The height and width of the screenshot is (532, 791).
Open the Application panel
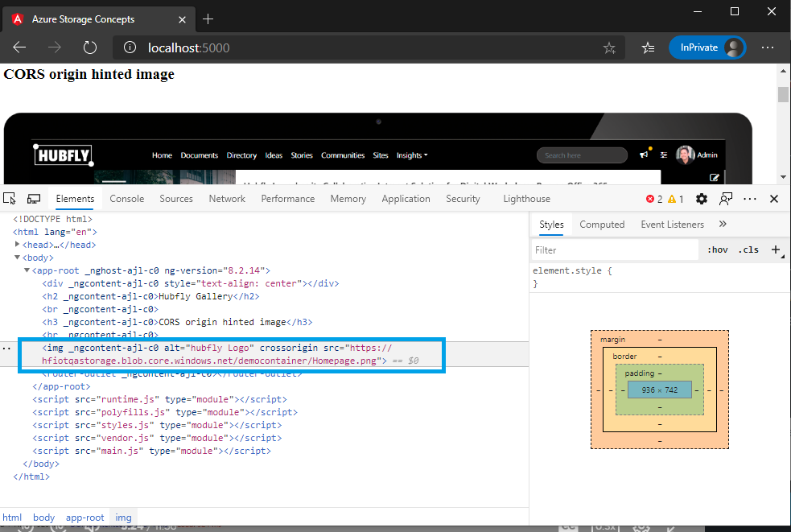point(406,199)
